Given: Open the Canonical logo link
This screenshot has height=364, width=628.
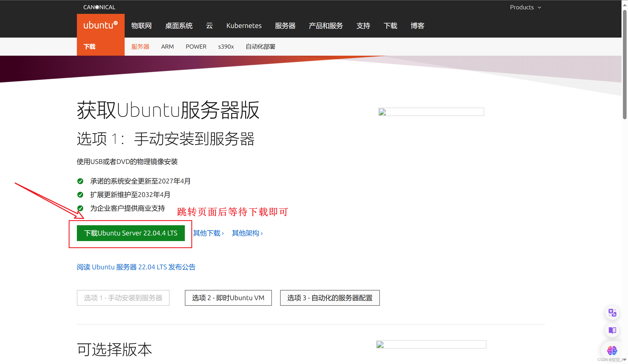Looking at the screenshot, I should point(99,7).
